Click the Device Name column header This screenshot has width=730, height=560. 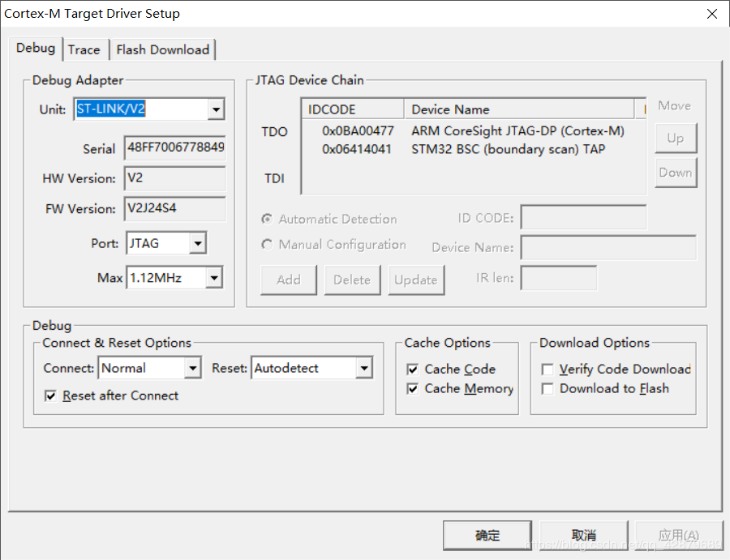tap(519, 109)
